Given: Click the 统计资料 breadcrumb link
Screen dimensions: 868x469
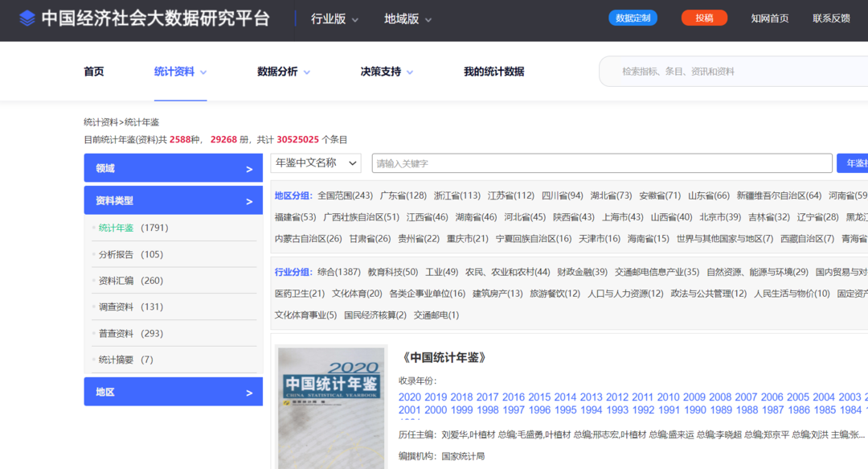Looking at the screenshot, I should tap(100, 122).
